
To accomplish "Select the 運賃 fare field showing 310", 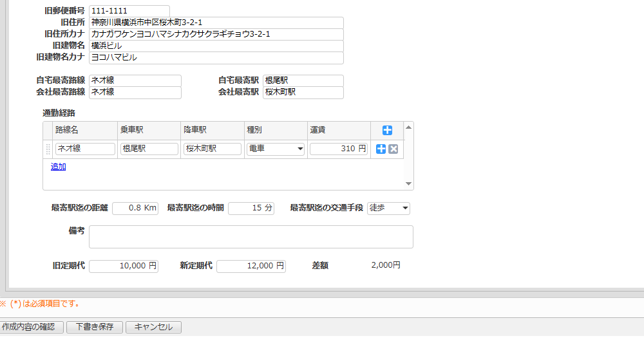I will coord(338,149).
